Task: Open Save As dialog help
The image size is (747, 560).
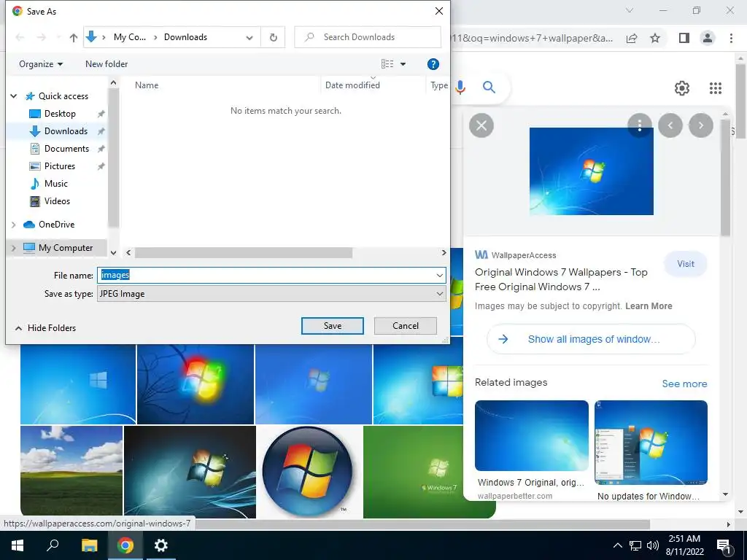Action: pyautogui.click(x=433, y=64)
